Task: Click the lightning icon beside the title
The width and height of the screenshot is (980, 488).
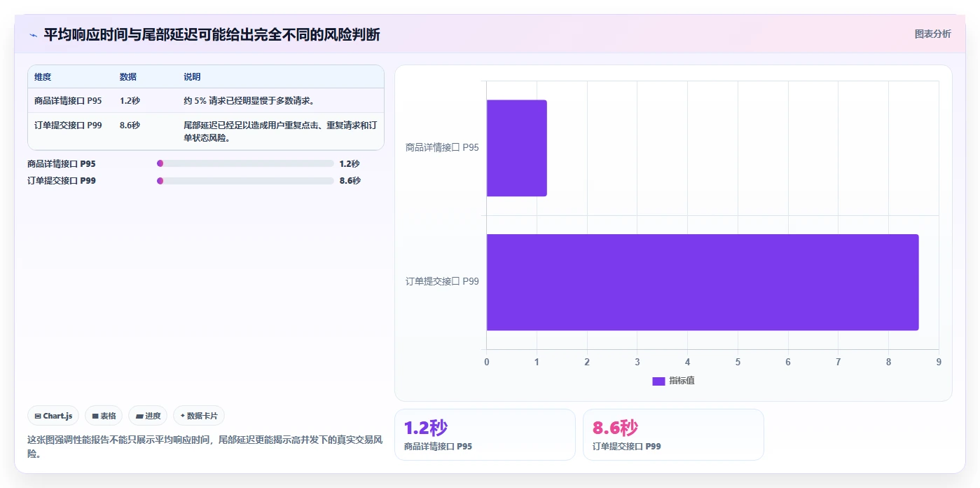Action: 34,34
